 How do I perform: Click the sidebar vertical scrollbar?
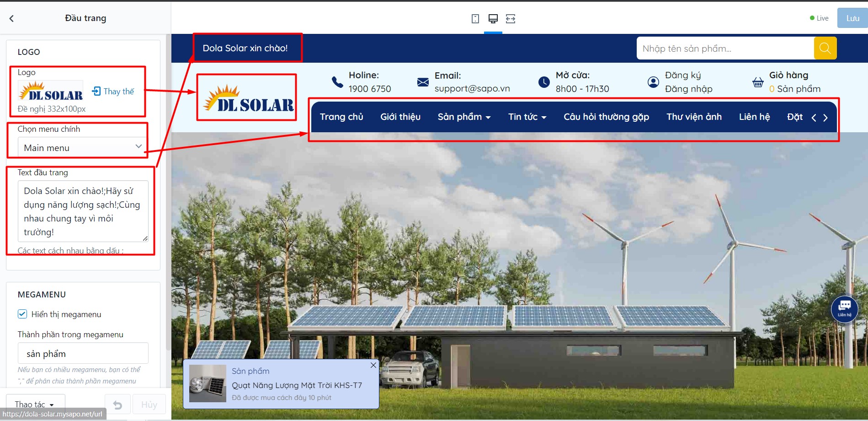click(168, 192)
